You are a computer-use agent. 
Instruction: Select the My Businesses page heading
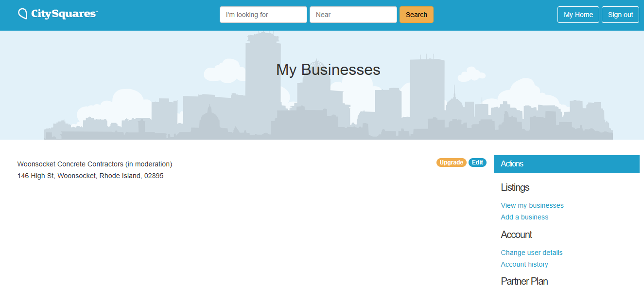pyautogui.click(x=328, y=70)
